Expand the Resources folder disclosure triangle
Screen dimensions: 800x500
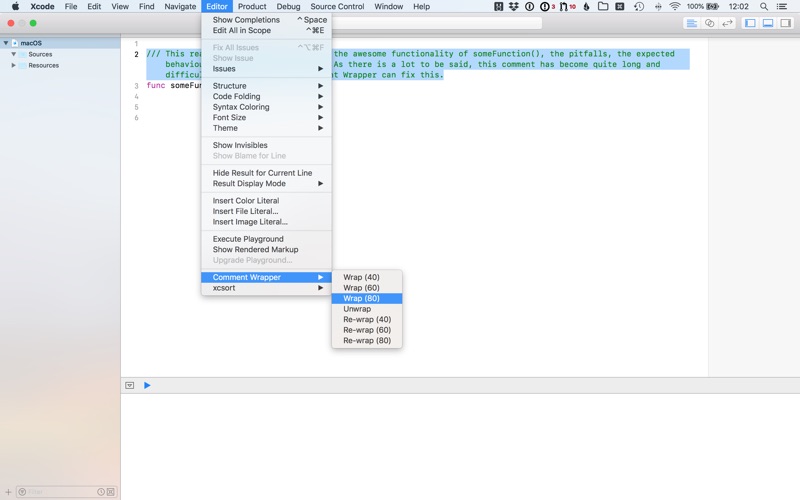(13, 65)
